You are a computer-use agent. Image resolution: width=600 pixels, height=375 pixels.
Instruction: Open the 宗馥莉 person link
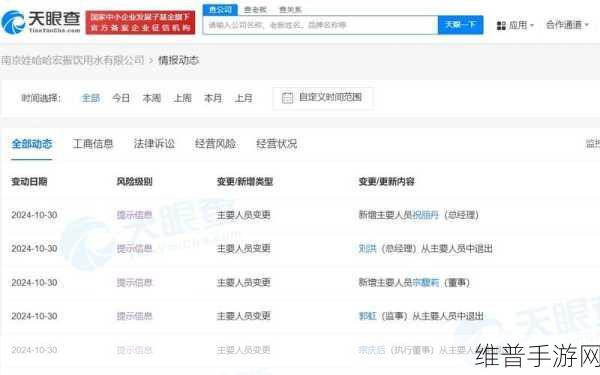[x=426, y=283]
